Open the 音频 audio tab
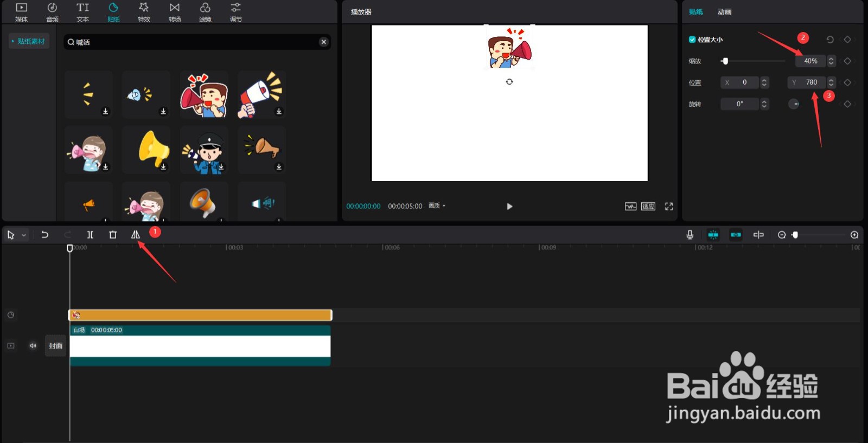 tap(52, 12)
